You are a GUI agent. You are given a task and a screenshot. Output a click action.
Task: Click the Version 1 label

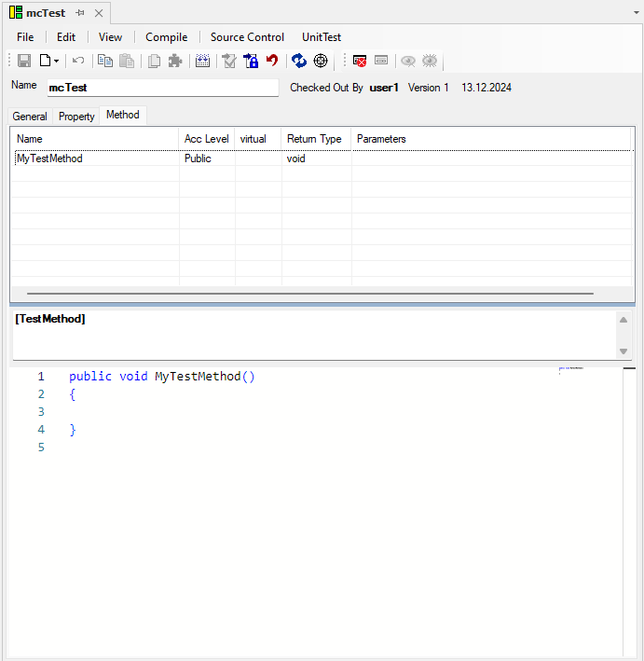pos(428,88)
